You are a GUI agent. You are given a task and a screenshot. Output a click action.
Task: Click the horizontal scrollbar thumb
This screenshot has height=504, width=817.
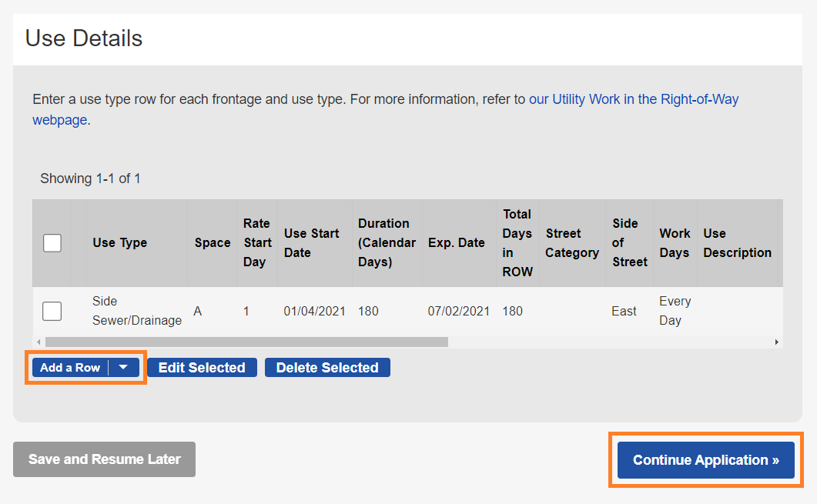tap(246, 342)
